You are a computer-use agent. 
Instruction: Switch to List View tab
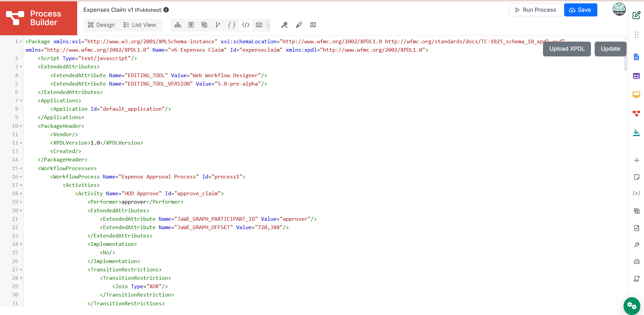140,25
